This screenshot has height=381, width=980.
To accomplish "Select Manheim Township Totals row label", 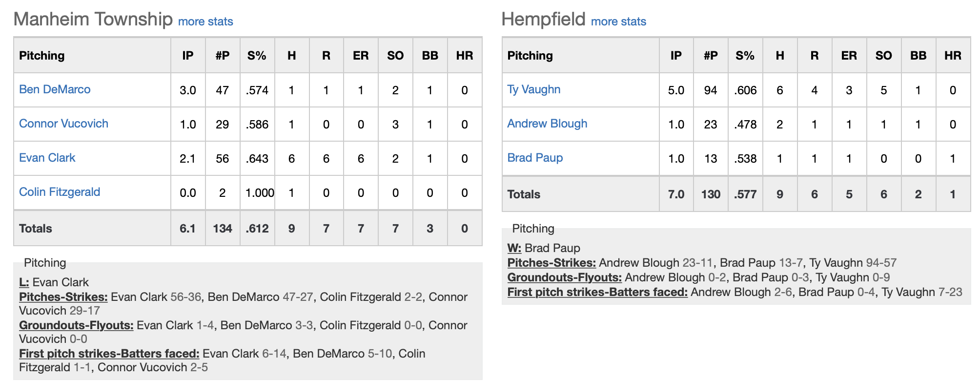I will click(36, 229).
